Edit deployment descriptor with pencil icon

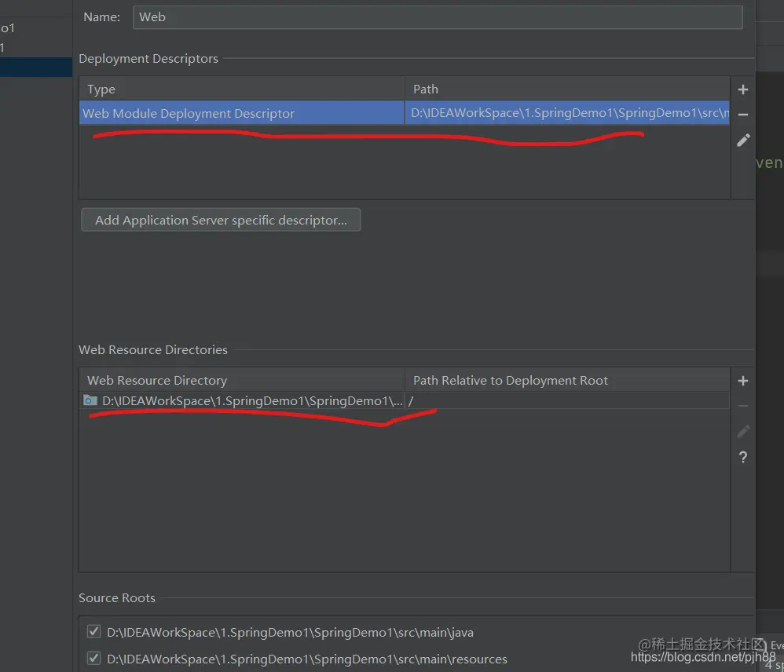coord(743,141)
